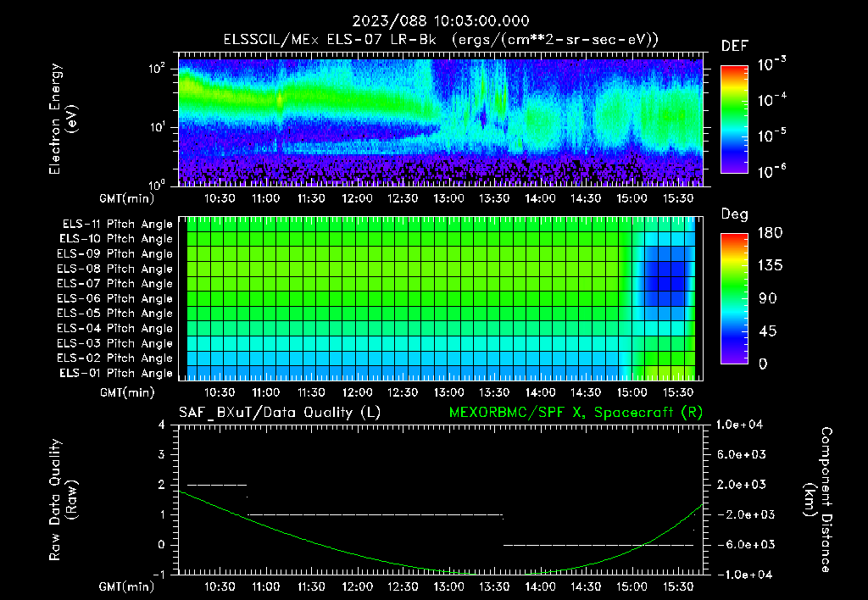Click the ELS-06 Pitch Angle row label
868x600 pixels.
click(115, 299)
